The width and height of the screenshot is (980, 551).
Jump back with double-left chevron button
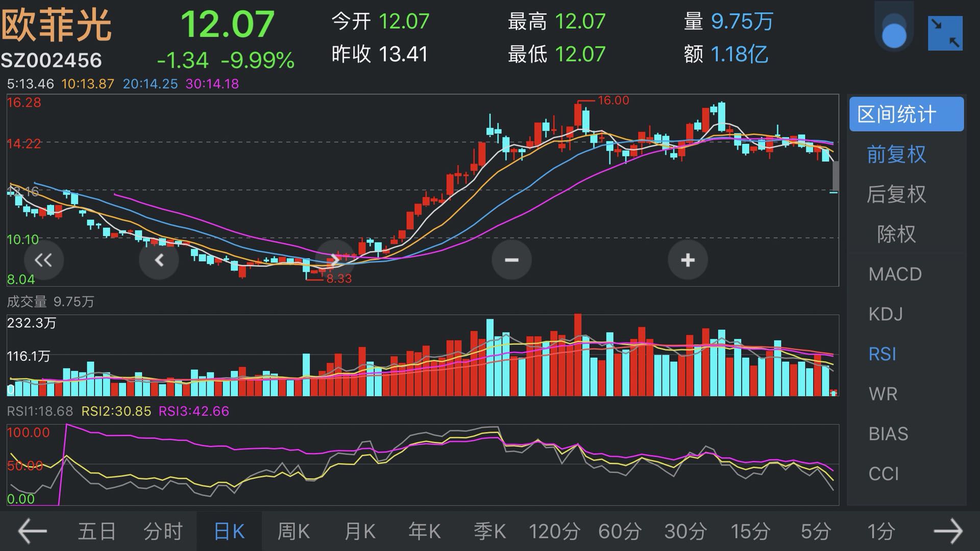pos(44,260)
